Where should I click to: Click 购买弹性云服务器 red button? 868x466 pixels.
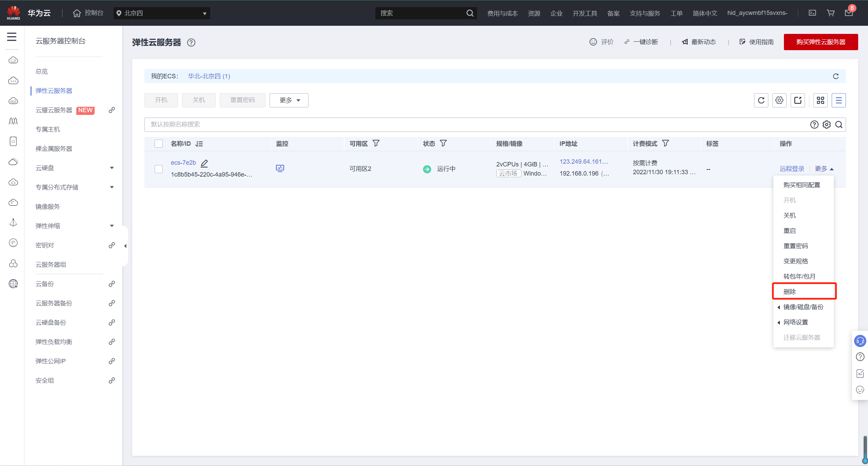click(x=821, y=42)
